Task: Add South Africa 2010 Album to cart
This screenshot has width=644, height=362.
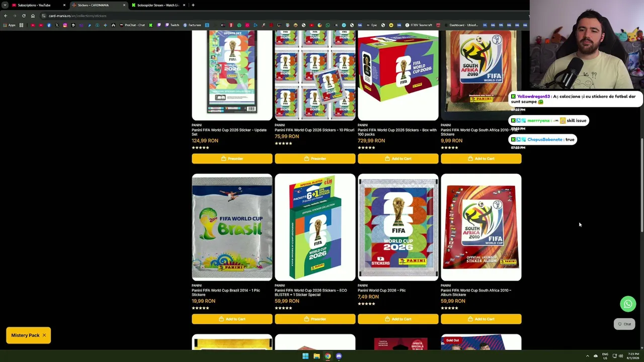Action: coord(481,319)
